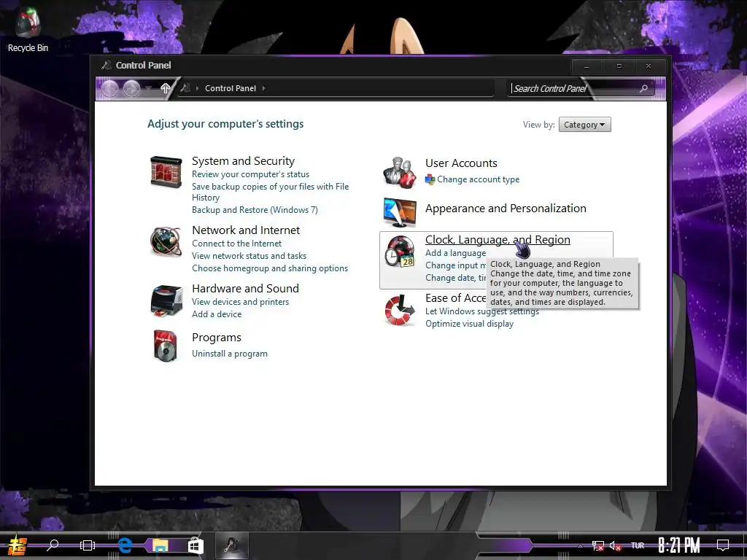Expand the recent locations dropdown arrow
Image resolution: width=747 pixels, height=560 pixels.
[x=149, y=88]
